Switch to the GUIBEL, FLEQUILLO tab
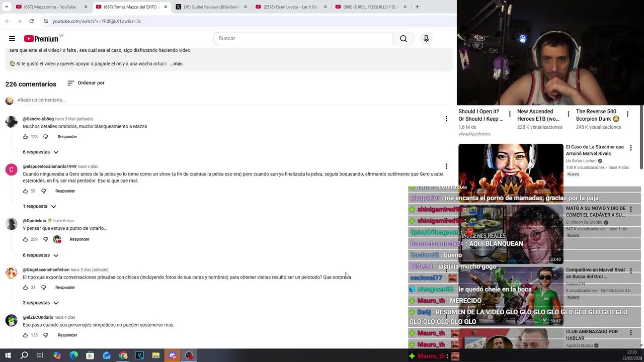Viewport: 644px width, 362px height. coord(371,7)
